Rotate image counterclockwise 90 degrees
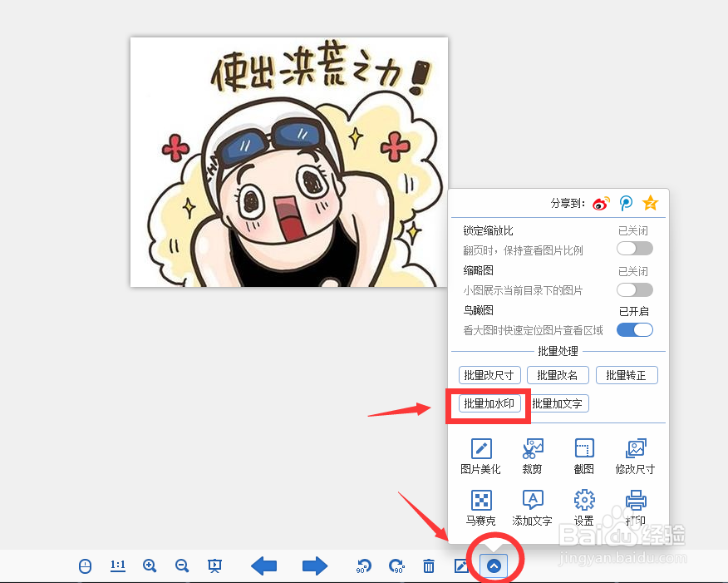 pyautogui.click(x=363, y=566)
